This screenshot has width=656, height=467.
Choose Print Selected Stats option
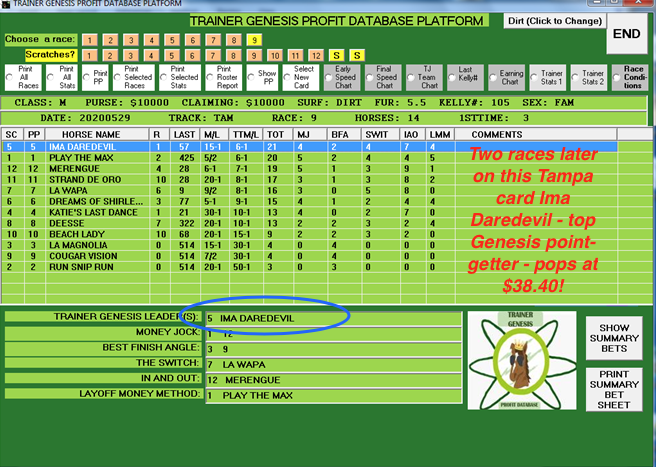tap(180, 77)
